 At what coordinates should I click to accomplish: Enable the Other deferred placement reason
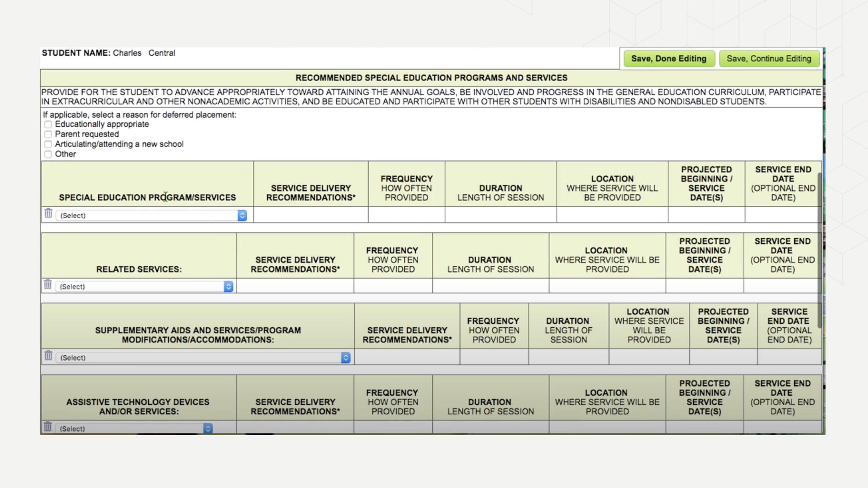[48, 154]
